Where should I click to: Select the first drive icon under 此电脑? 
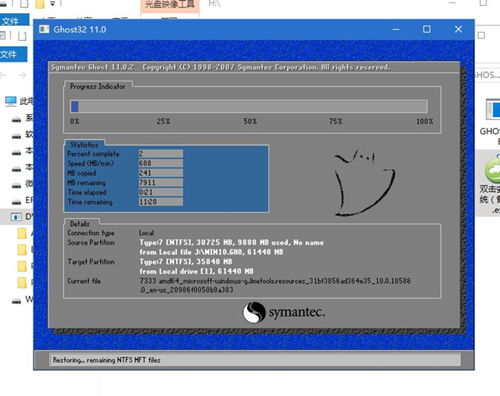(x=16, y=119)
